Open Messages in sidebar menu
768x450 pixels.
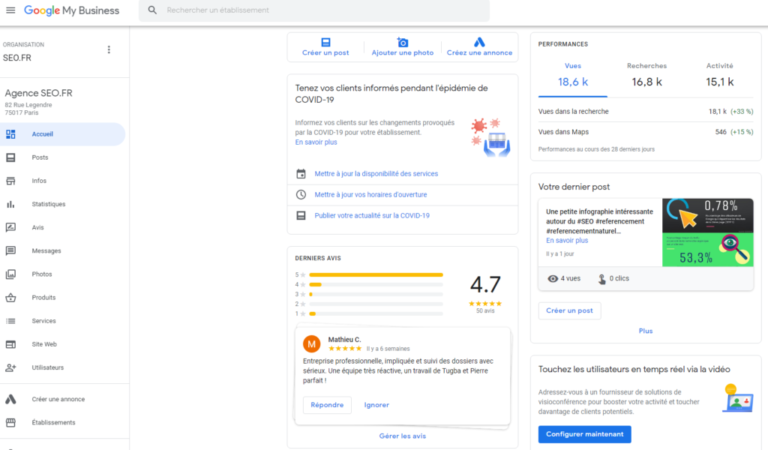pos(63,251)
